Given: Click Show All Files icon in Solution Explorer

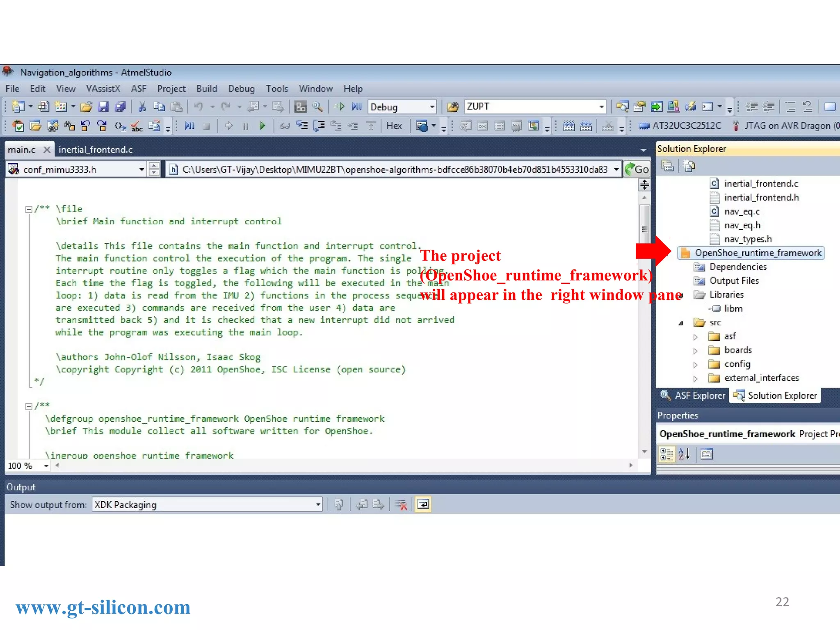Looking at the screenshot, I should click(x=689, y=166).
